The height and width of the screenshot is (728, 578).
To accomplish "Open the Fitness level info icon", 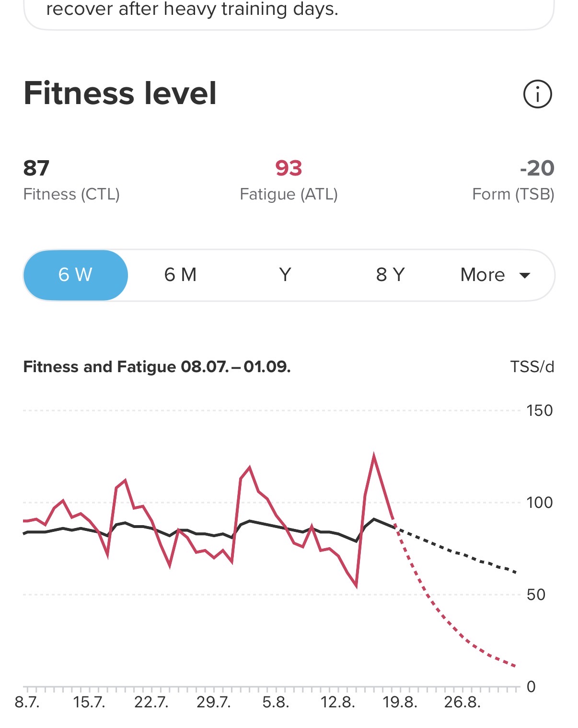I will pos(537,94).
